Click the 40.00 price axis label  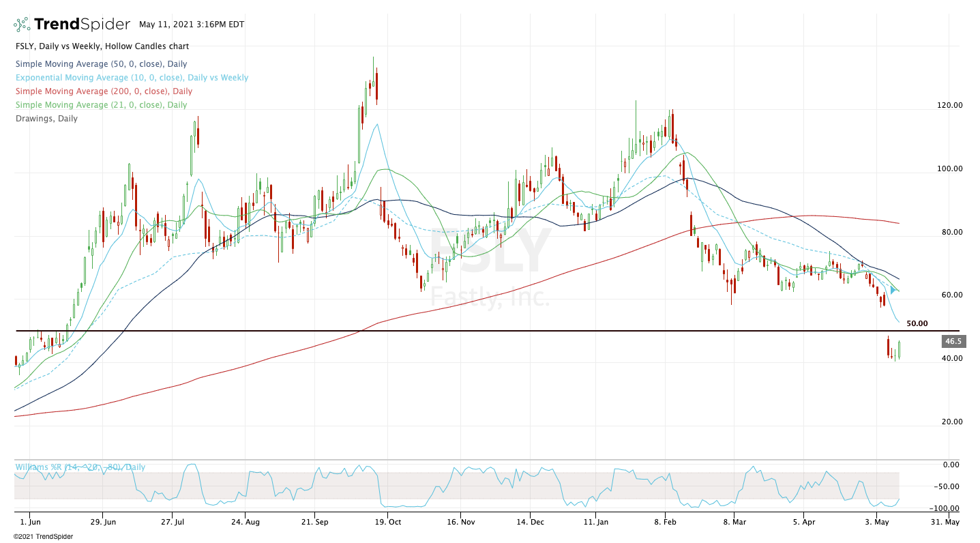click(x=951, y=359)
